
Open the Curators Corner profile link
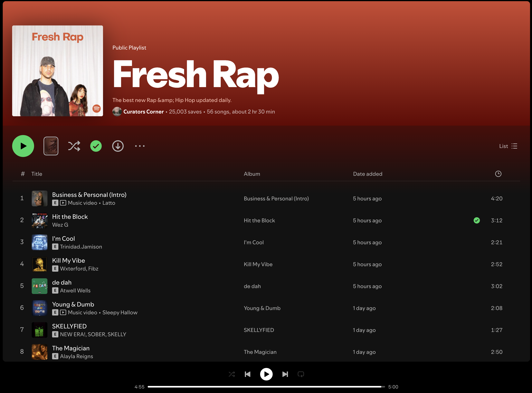(144, 112)
